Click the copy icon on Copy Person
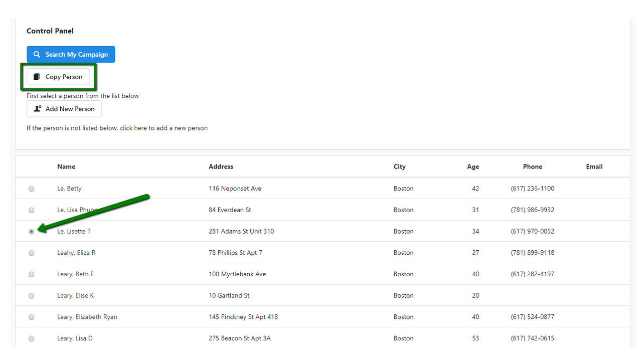 (x=37, y=77)
